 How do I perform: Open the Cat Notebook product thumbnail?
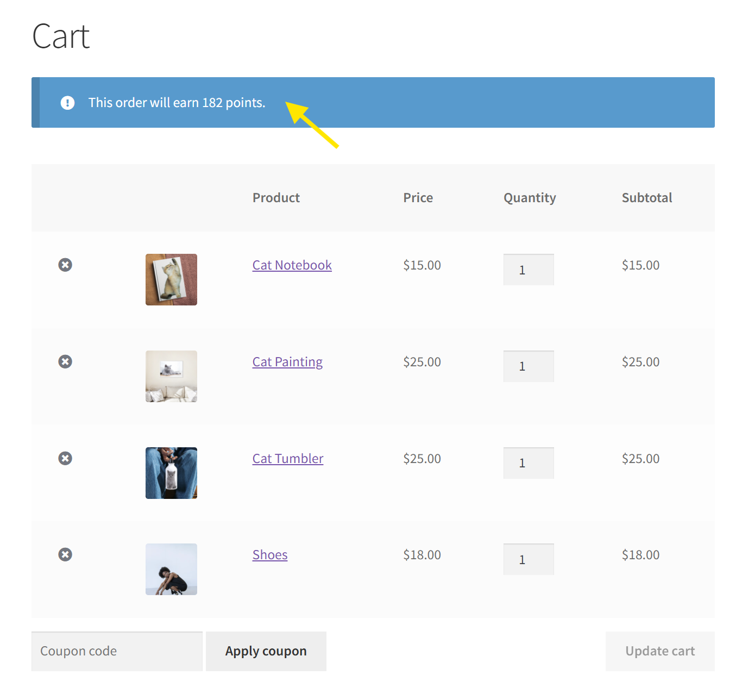pos(171,279)
